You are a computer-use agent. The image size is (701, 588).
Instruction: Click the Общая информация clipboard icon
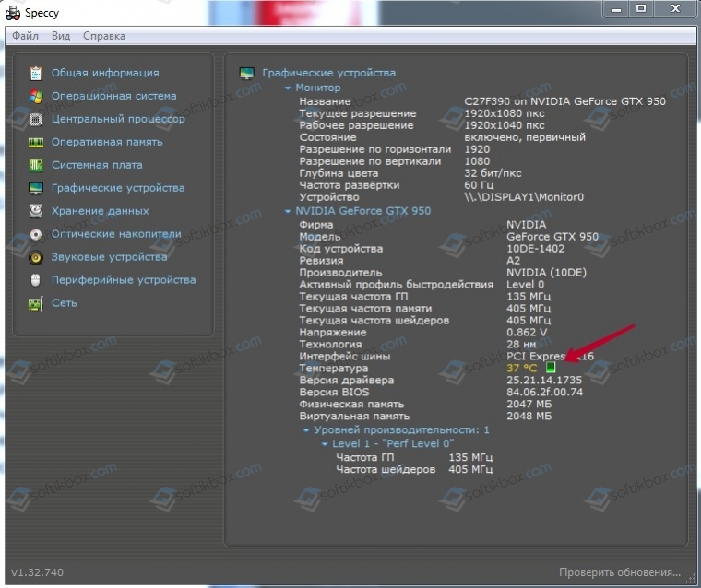point(36,74)
